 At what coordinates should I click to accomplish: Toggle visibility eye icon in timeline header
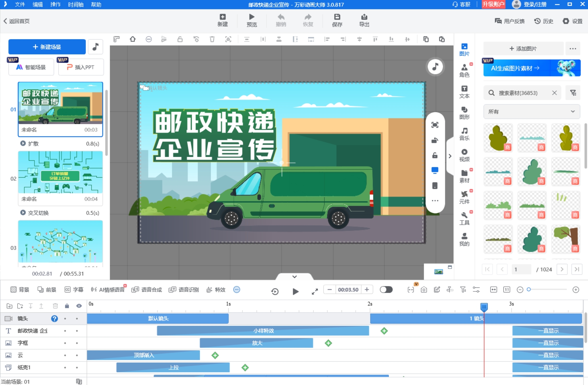click(79, 306)
